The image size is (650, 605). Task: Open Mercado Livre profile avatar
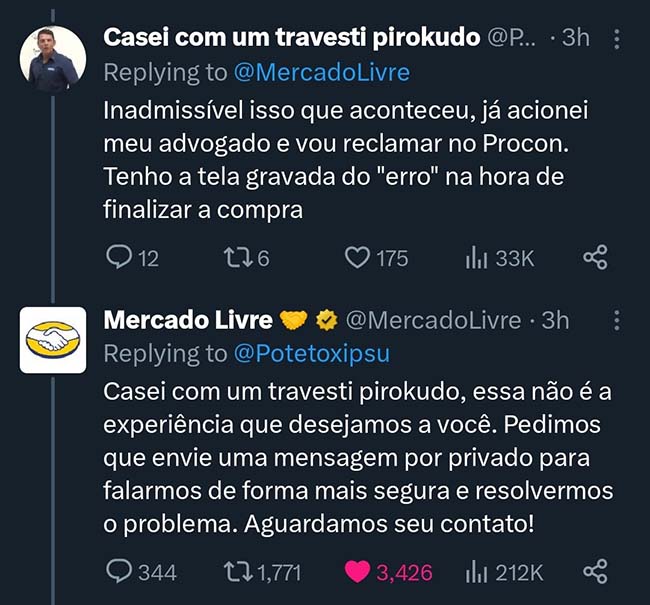click(x=53, y=340)
